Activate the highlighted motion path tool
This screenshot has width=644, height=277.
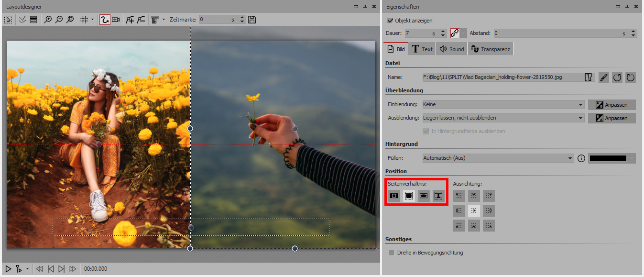click(x=105, y=20)
